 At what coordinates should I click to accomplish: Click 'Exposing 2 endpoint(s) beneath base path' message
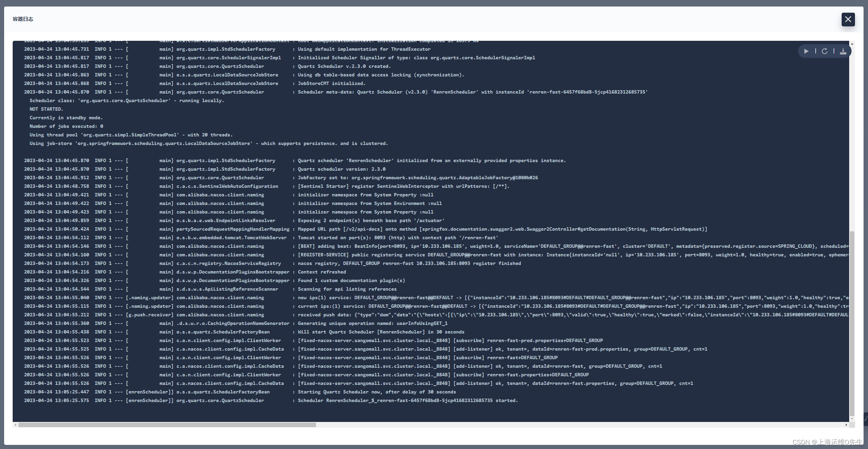[x=371, y=220]
